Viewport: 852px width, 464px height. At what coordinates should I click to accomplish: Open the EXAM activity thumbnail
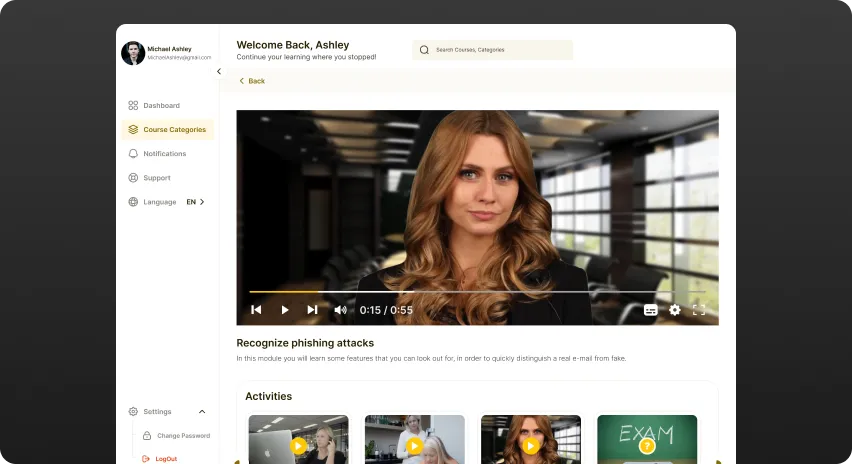646,437
